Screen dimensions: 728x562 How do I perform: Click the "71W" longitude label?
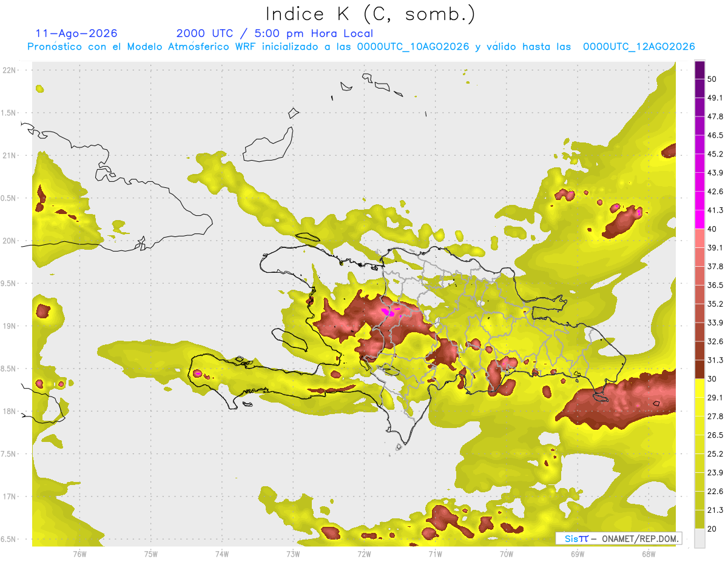click(435, 554)
